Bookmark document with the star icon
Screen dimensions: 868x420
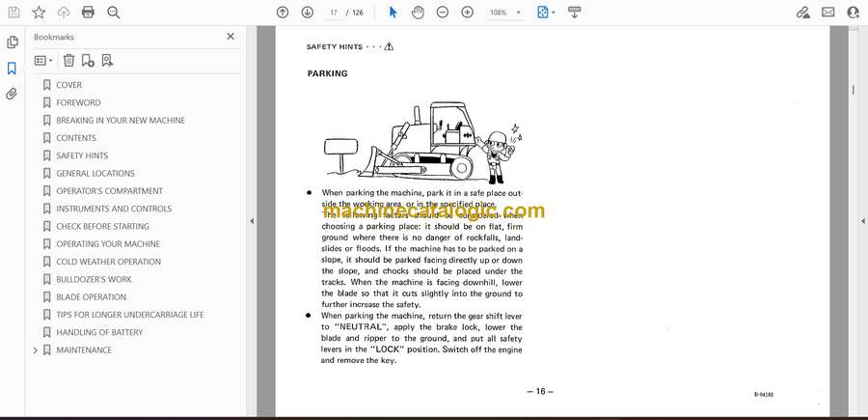point(39,13)
